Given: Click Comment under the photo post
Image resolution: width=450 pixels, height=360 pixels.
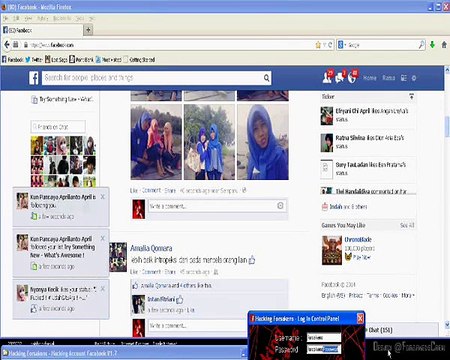Looking at the screenshot, I should pyautogui.click(x=151, y=190).
